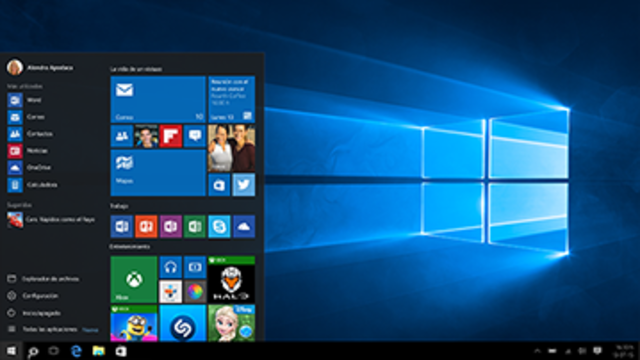The image size is (640, 360).
Task: Open the PowerPoint tile in Trabajo group
Action: [x=146, y=227]
